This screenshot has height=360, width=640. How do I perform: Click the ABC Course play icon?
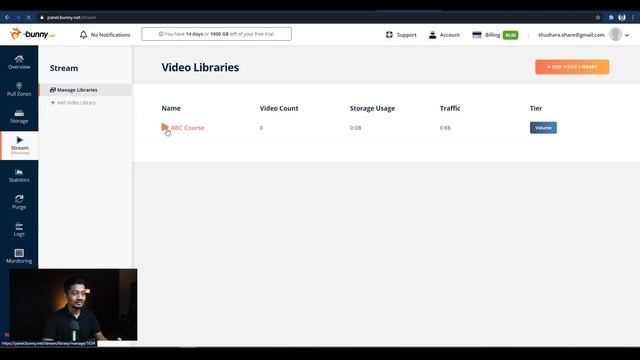pyautogui.click(x=164, y=127)
